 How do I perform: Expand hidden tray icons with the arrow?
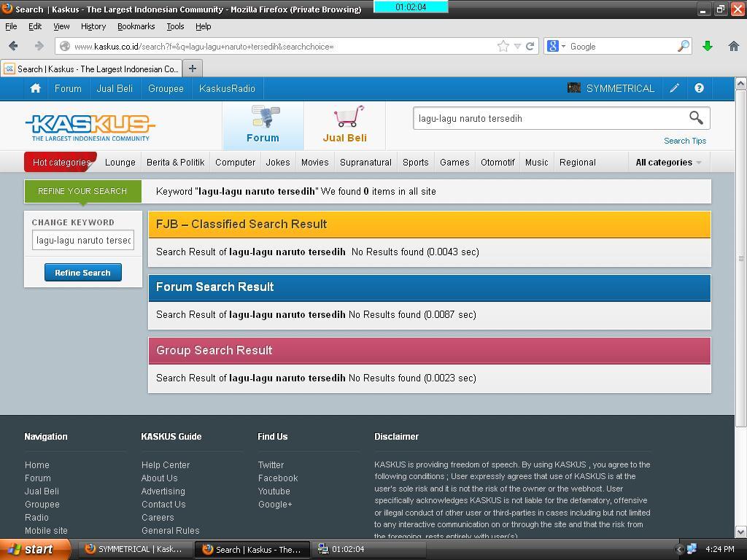pos(679,550)
